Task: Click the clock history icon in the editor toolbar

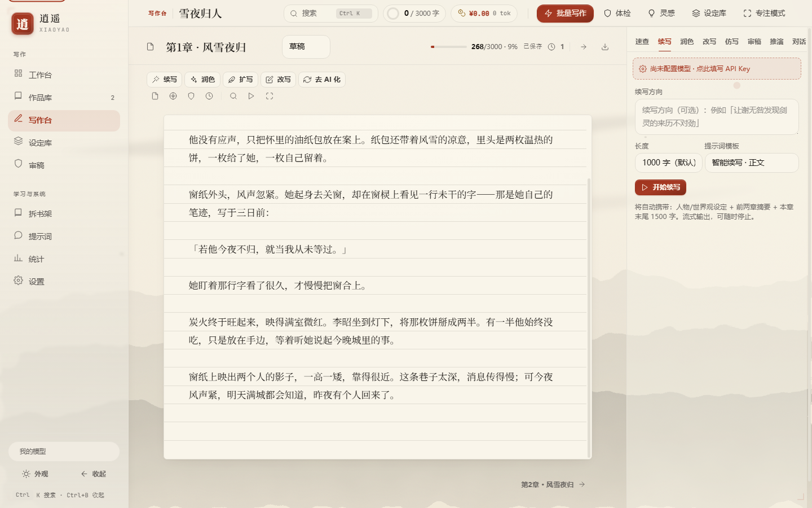Action: point(209,96)
